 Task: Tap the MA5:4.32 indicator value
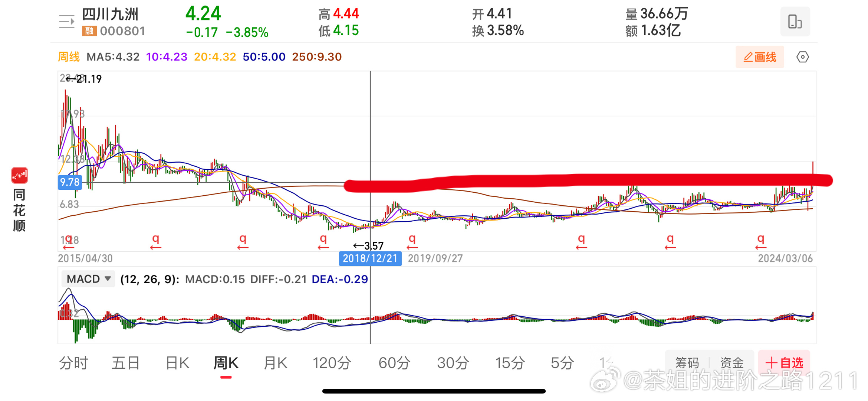pos(113,57)
